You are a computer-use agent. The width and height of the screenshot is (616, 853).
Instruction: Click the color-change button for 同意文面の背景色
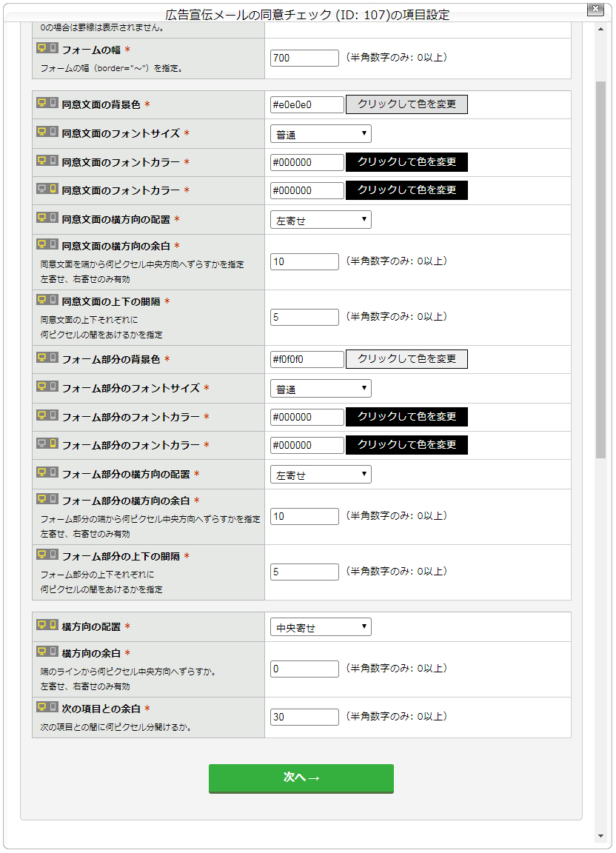pyautogui.click(x=406, y=104)
